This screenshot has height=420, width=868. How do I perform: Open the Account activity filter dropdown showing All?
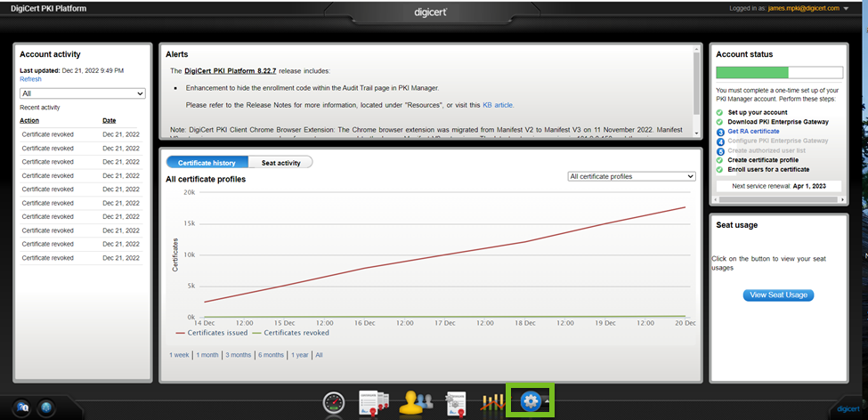(83, 93)
